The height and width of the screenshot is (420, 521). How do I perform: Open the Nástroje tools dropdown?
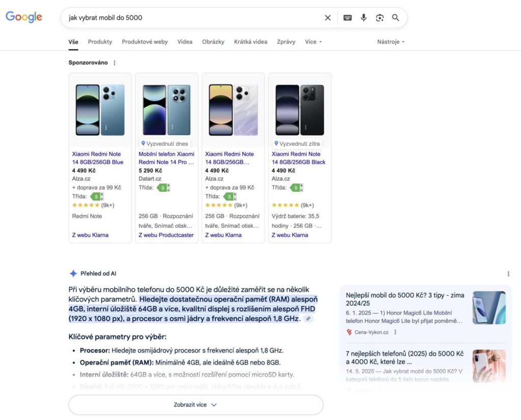(391, 42)
